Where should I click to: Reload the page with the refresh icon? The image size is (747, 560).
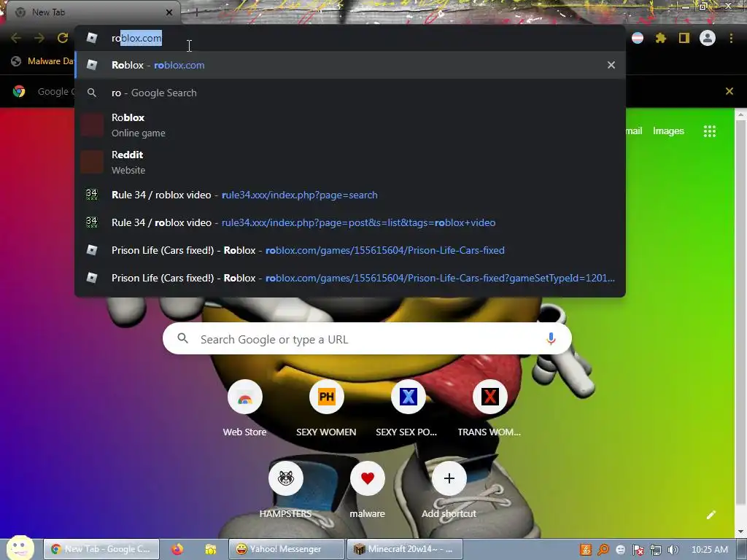(63, 38)
